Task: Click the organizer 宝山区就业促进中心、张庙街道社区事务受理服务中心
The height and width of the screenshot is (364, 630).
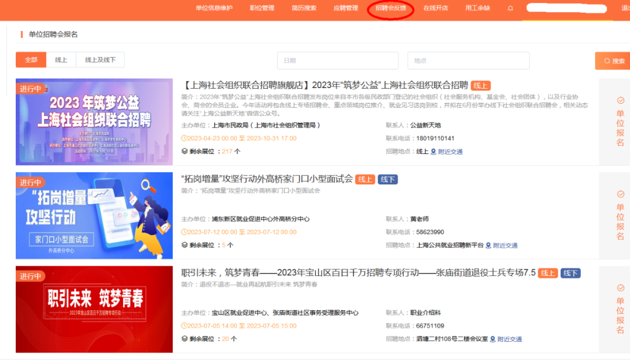Action: [285, 313]
